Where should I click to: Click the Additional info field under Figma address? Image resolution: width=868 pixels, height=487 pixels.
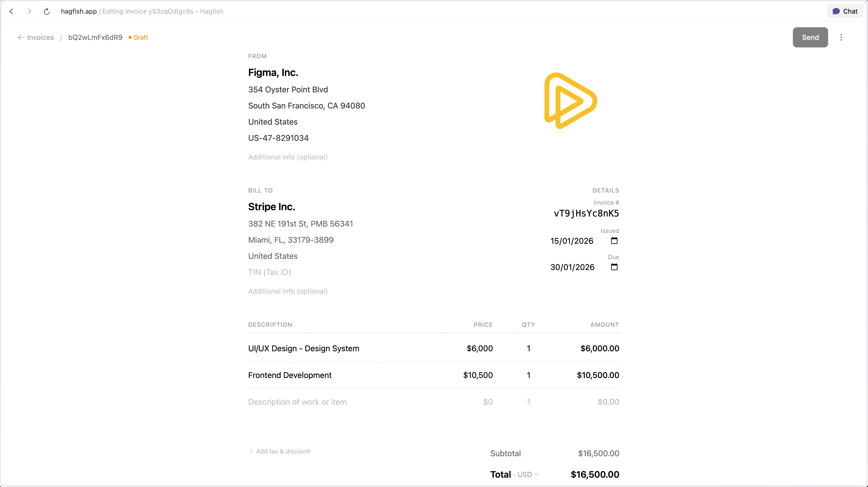[x=288, y=157]
